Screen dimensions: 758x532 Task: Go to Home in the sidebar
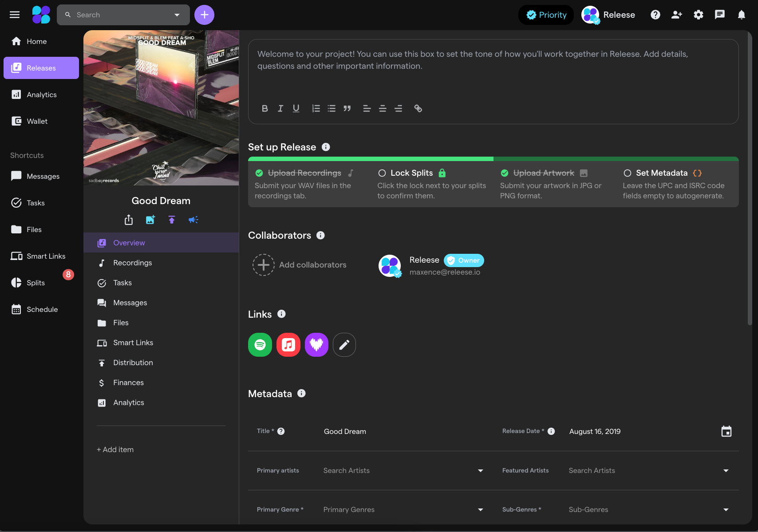point(41,41)
